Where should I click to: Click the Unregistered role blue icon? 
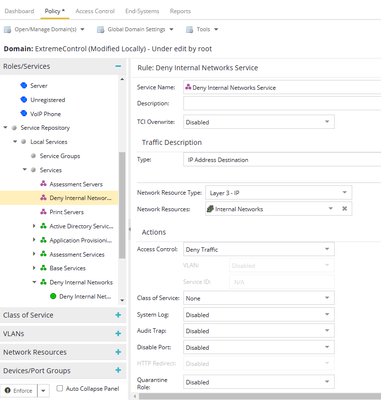pos(24,100)
